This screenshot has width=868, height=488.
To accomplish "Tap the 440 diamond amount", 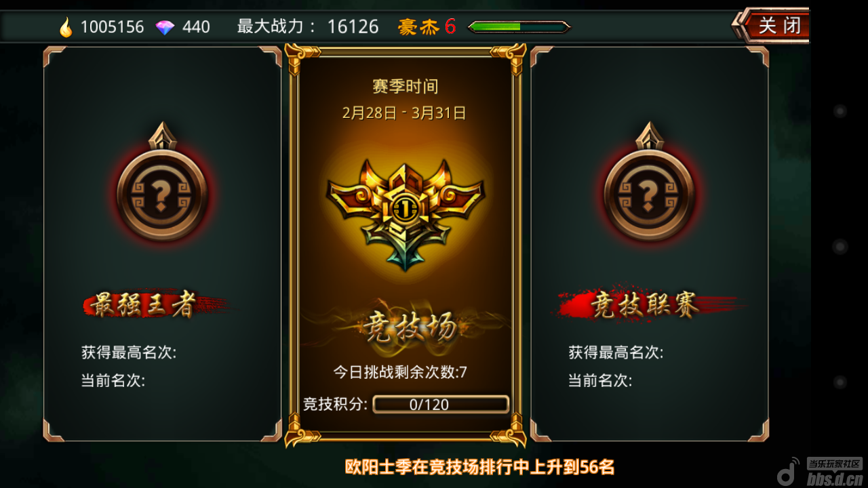I will pos(196,27).
